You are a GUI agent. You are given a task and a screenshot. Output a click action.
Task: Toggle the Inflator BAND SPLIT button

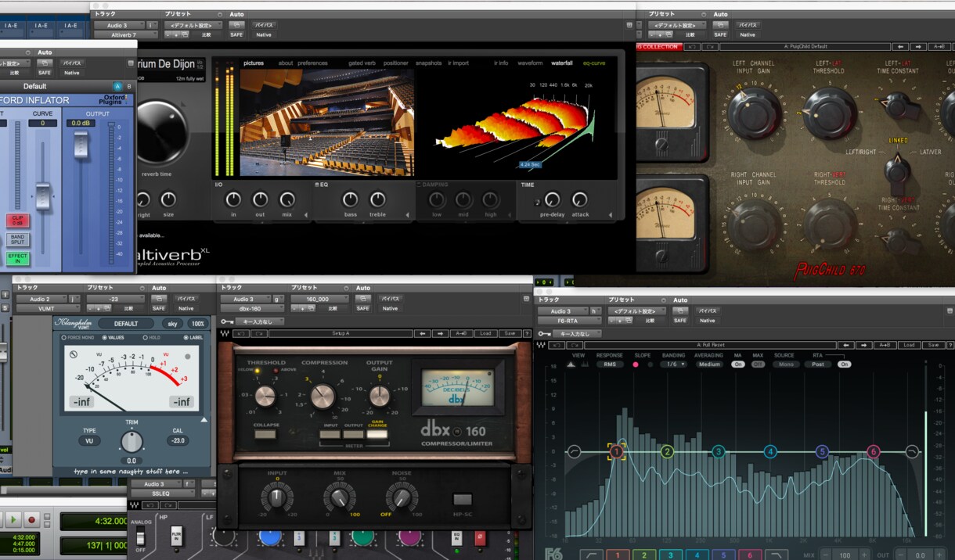pos(17,239)
